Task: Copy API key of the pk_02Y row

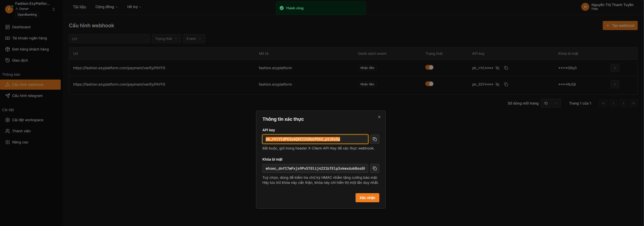Action: pos(506,84)
